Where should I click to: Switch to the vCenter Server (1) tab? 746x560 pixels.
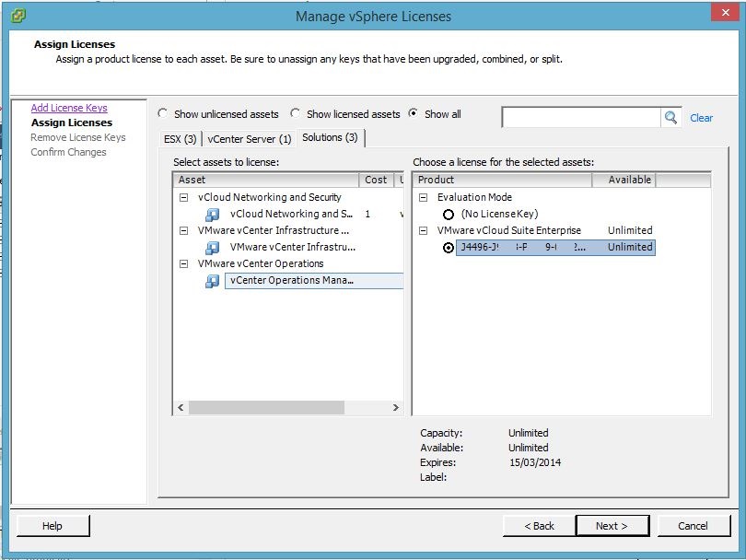click(250, 139)
